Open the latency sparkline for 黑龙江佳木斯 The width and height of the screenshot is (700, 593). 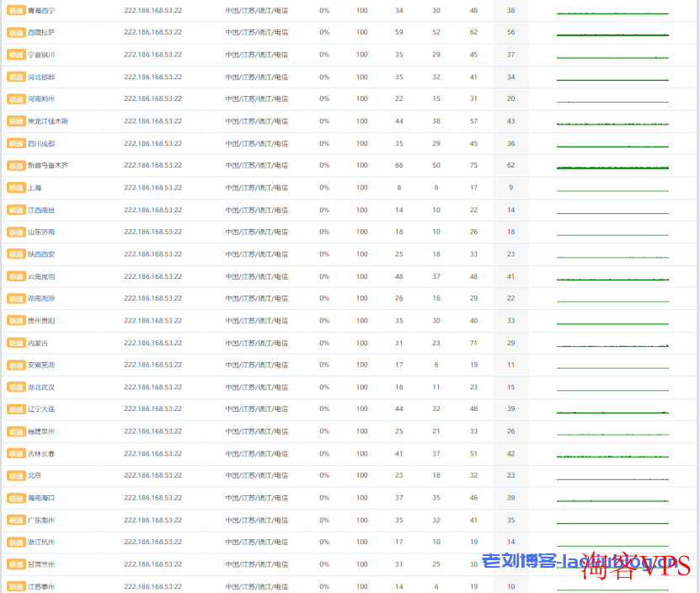(x=612, y=123)
